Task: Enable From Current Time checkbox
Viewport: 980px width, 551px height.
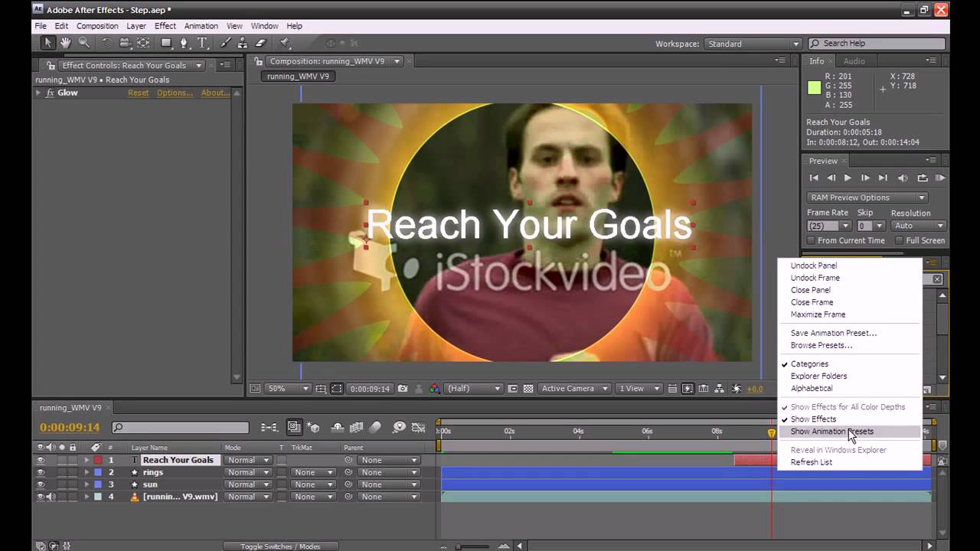Action: (x=811, y=240)
